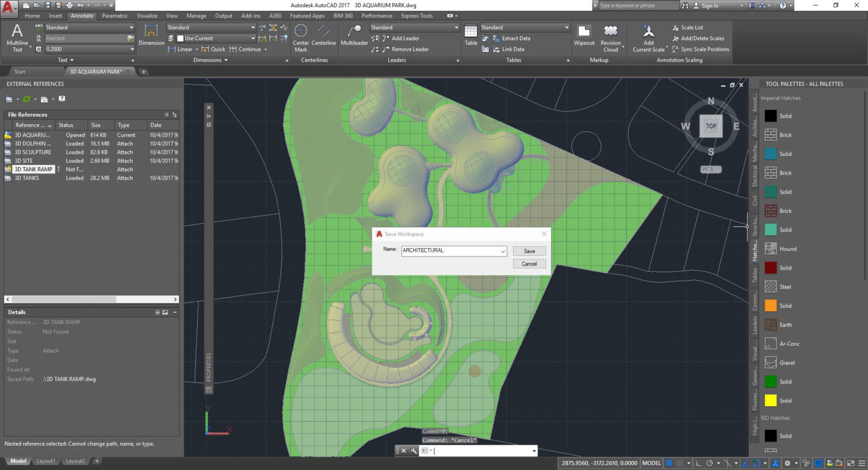Click Save in the Save Workspace dialog
This screenshot has width=868, height=470.
tap(528, 251)
